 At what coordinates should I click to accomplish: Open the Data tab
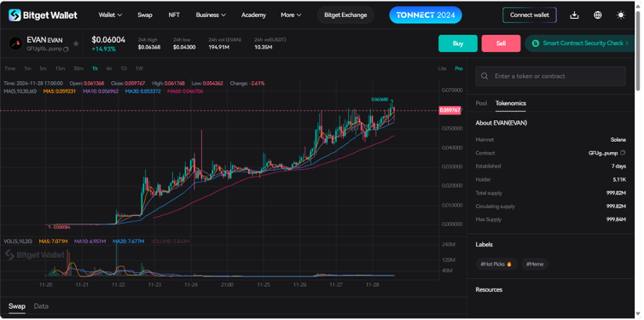pos(41,306)
